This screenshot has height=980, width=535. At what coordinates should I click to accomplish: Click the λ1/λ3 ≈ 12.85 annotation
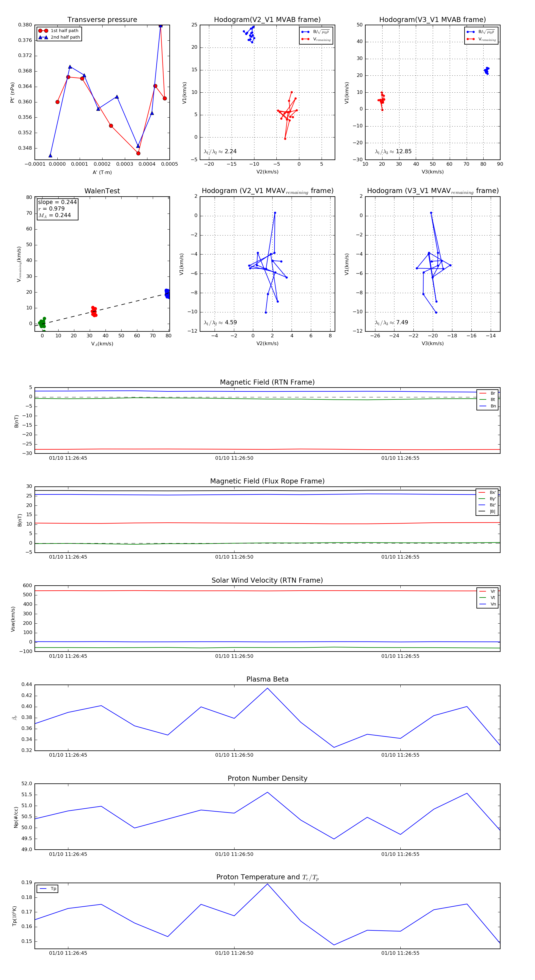393,151
